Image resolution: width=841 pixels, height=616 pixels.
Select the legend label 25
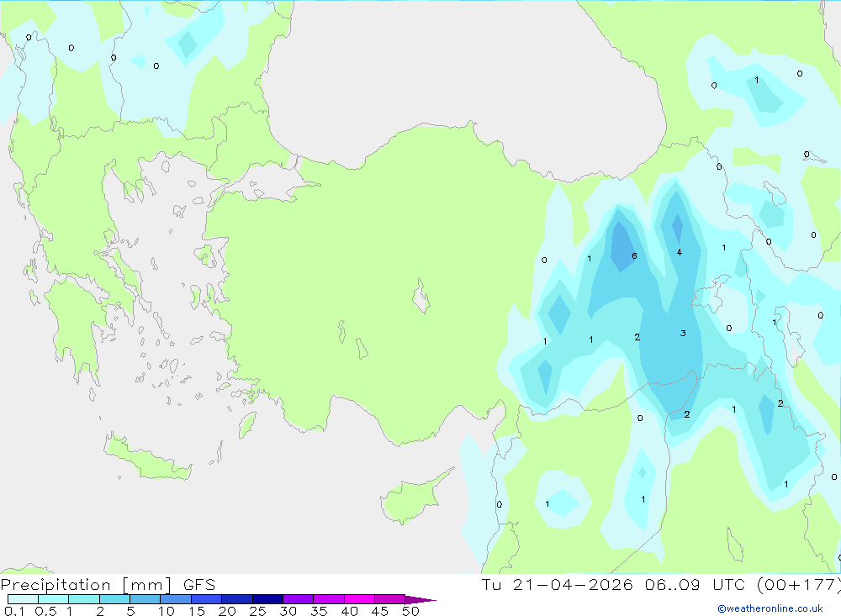click(x=257, y=611)
